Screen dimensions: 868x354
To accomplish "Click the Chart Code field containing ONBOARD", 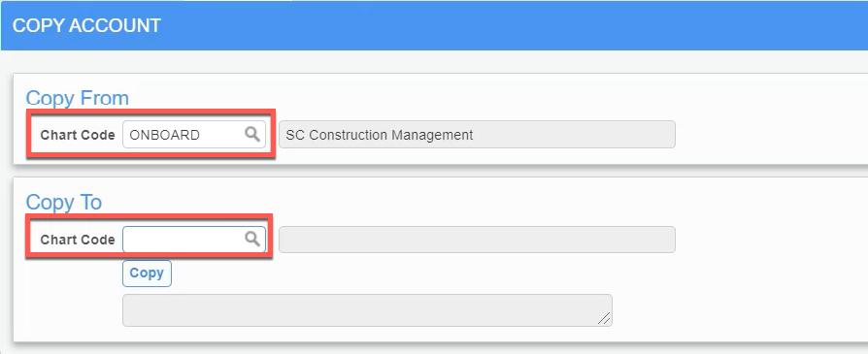I will (x=194, y=135).
